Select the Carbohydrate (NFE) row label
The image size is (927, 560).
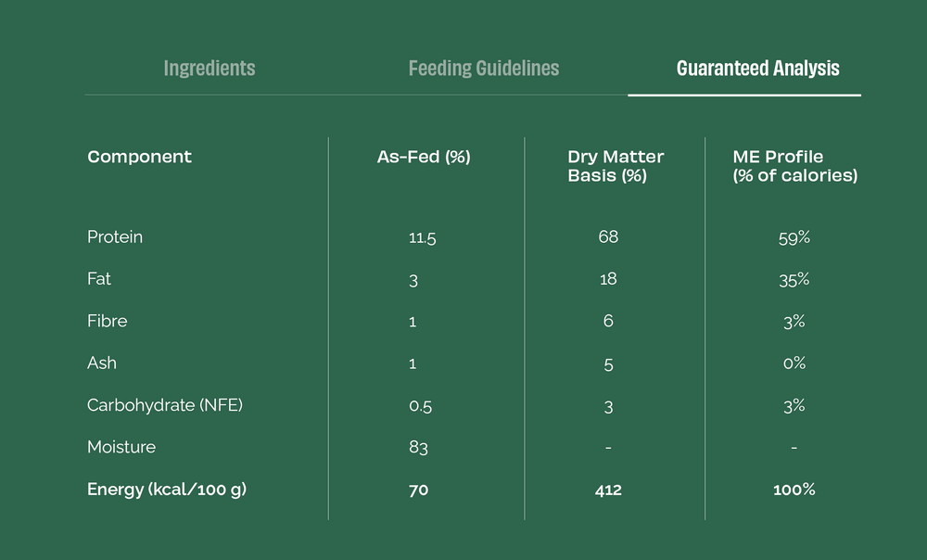click(x=165, y=405)
